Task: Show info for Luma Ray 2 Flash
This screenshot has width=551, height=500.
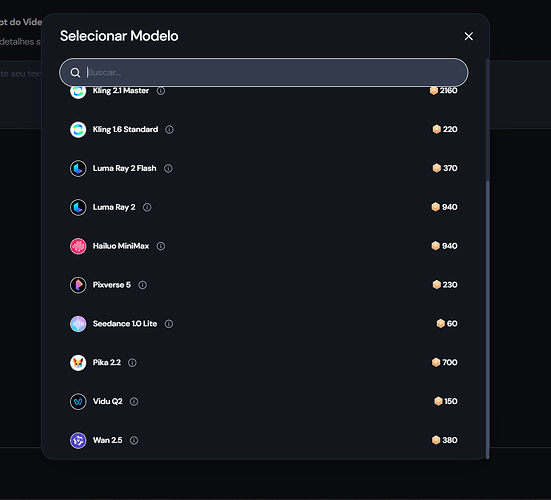Action: (168, 168)
